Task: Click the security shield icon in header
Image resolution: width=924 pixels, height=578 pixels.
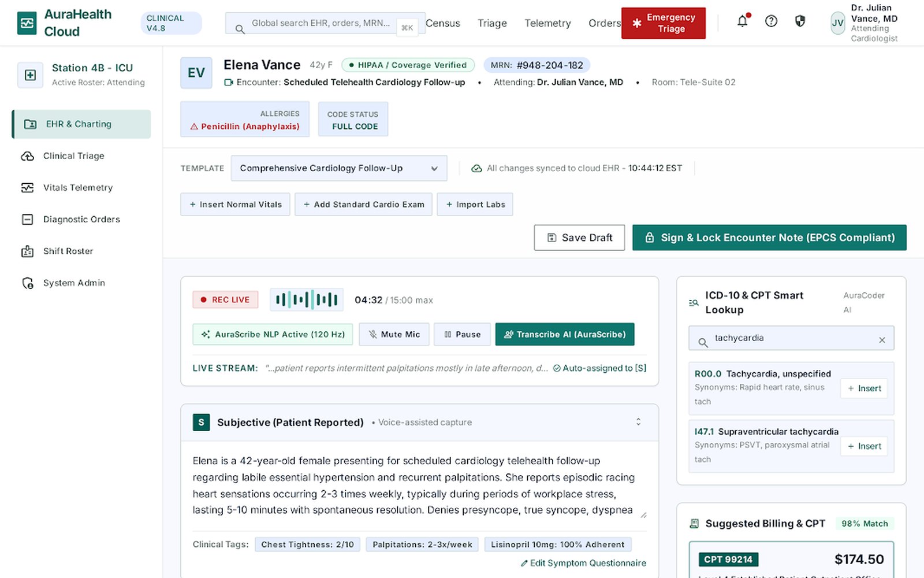Action: coord(800,21)
